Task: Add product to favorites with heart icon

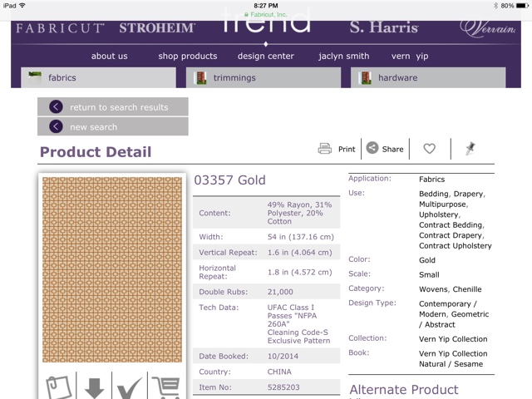Action: 429,149
